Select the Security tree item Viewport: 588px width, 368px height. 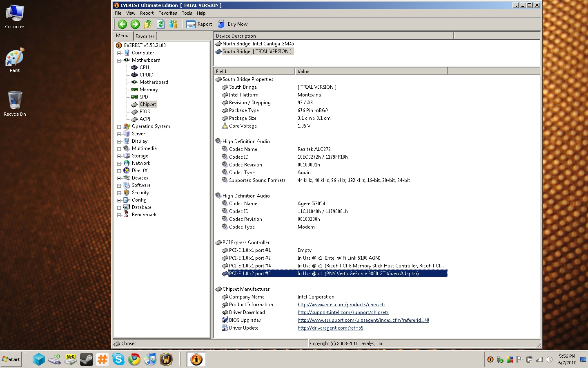[x=140, y=193]
